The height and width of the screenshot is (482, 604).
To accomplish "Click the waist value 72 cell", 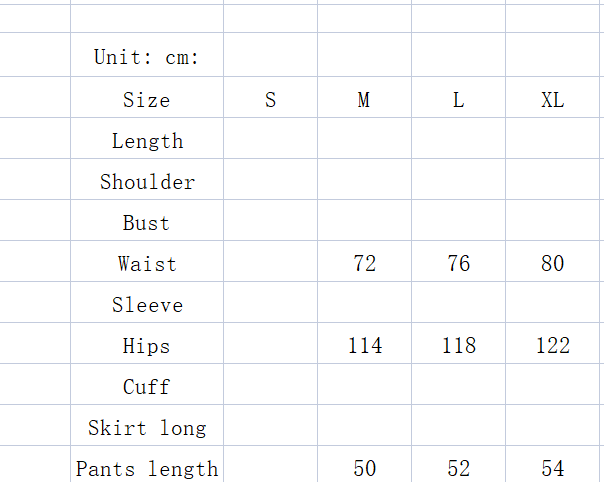I will click(x=364, y=264).
